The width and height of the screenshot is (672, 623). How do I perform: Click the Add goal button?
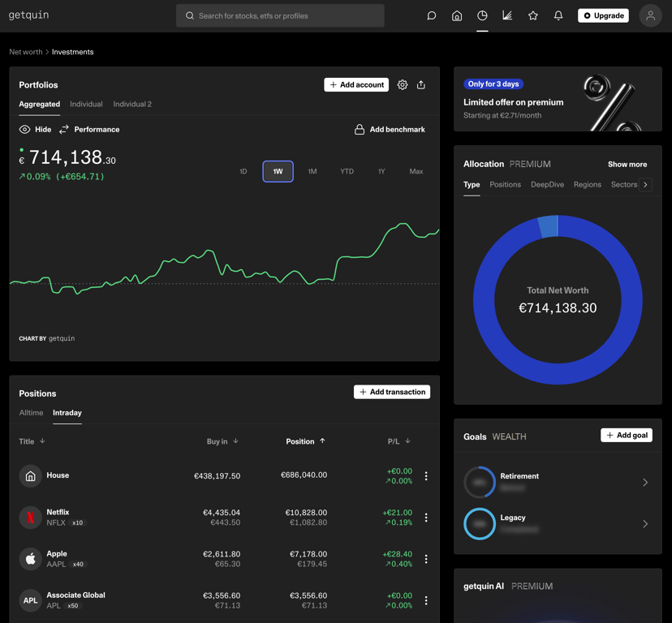626,436
